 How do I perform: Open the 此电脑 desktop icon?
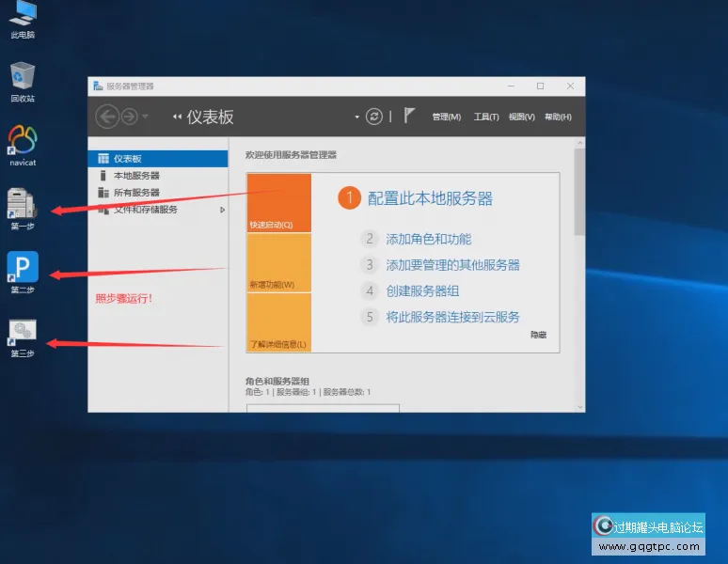[23, 19]
